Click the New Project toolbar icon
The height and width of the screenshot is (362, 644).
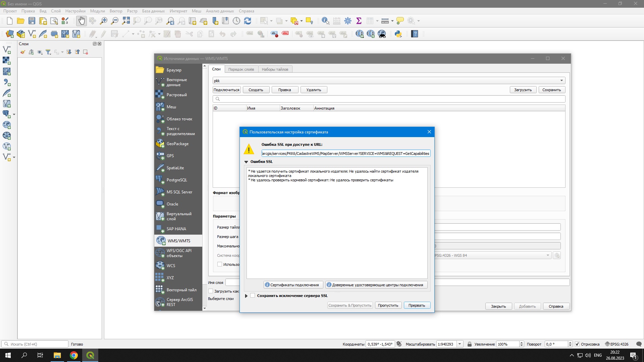[x=10, y=21]
